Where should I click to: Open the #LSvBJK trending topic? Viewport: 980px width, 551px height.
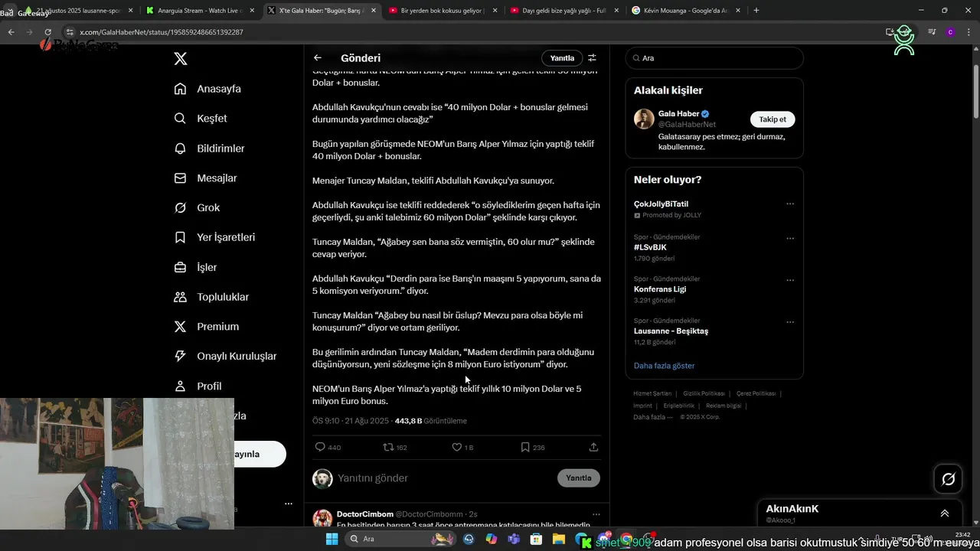pos(650,247)
